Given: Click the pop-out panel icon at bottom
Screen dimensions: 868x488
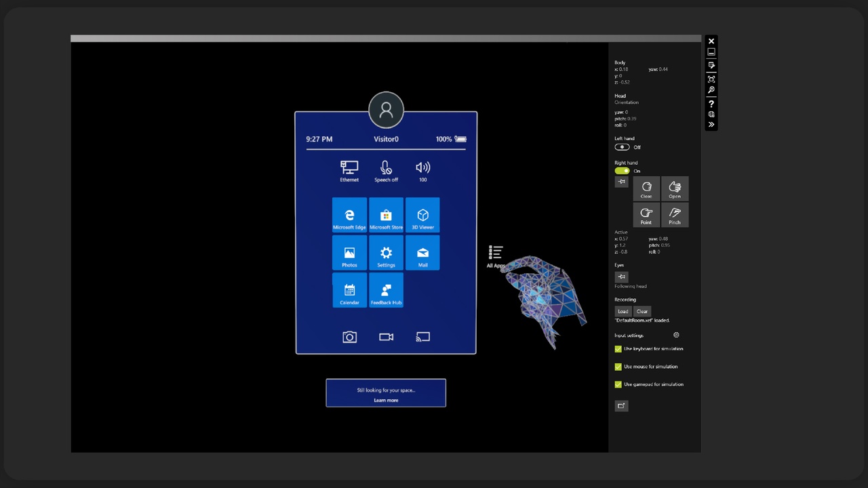Looking at the screenshot, I should click(621, 405).
